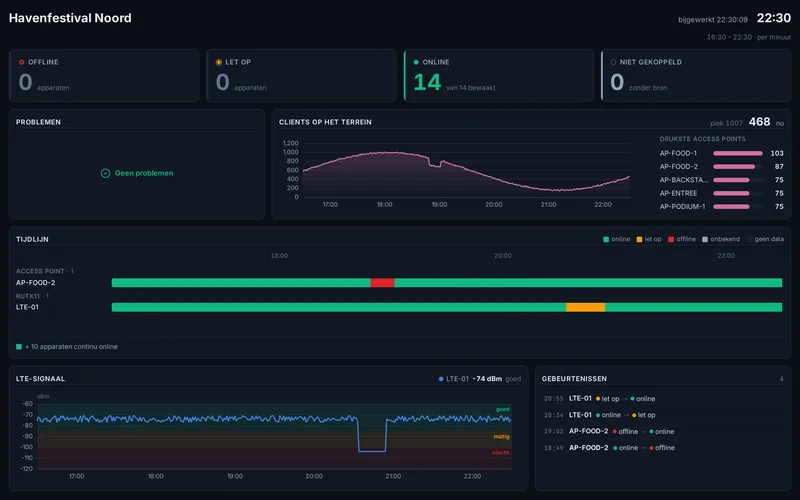800x500 pixels.
Task: Click the slecht zone label in the LTE chart
Action: [x=501, y=453]
